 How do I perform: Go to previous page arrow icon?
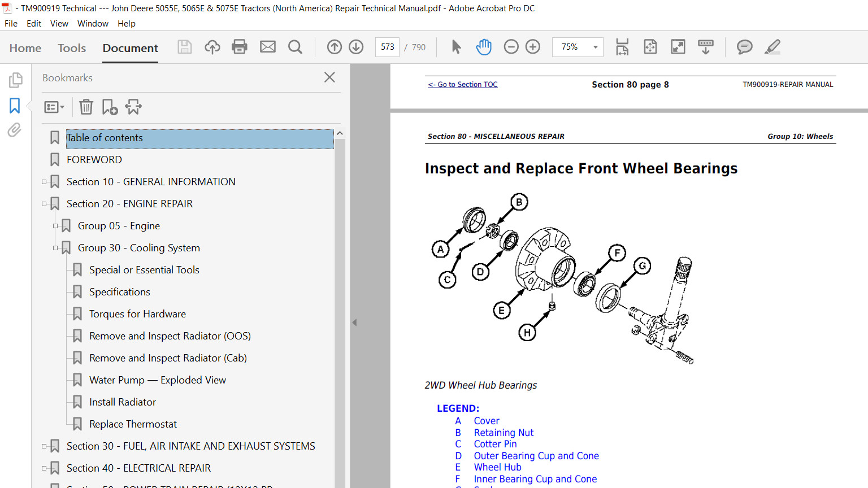coord(335,47)
